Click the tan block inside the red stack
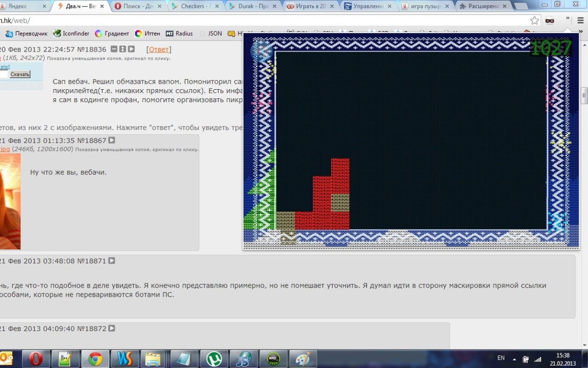588x368 pixels. point(340,203)
